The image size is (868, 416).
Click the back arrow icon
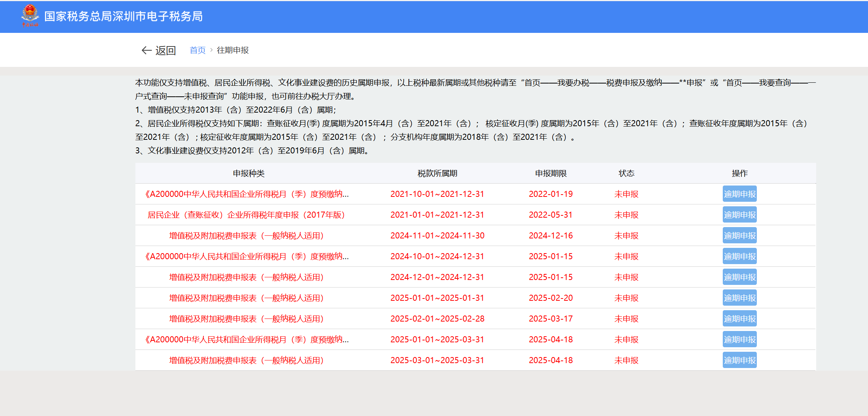point(146,50)
